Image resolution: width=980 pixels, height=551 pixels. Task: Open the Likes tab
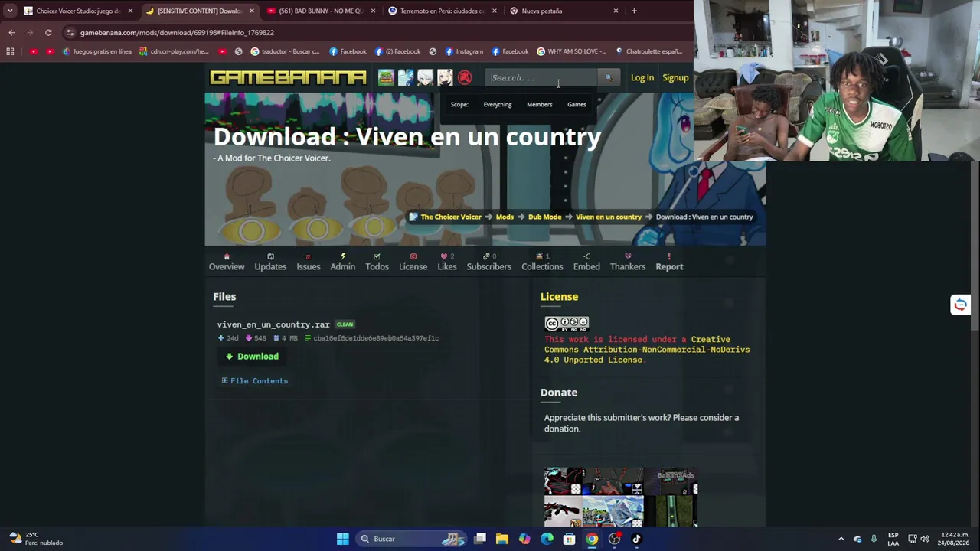coord(447,262)
